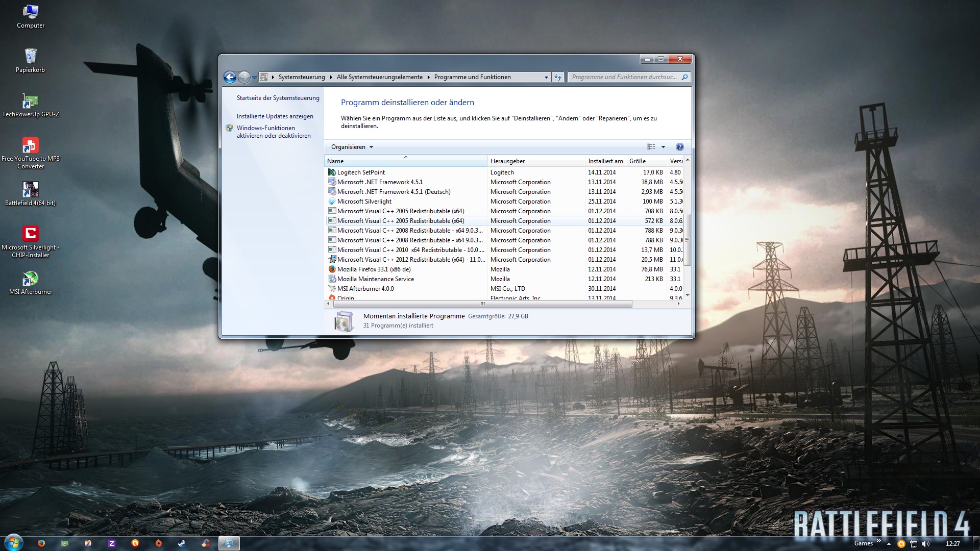
Task: Click the horizontal scrollbar thumb
Action: pyautogui.click(x=482, y=304)
